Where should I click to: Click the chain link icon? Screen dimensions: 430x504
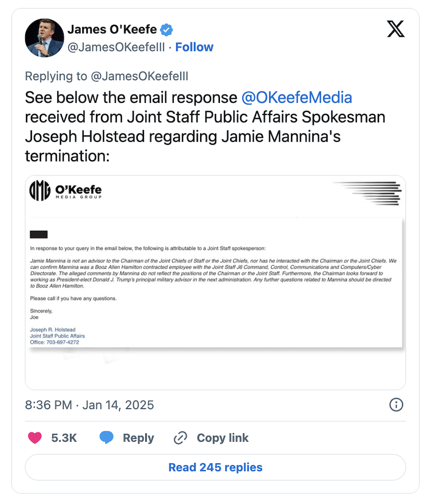coord(180,438)
